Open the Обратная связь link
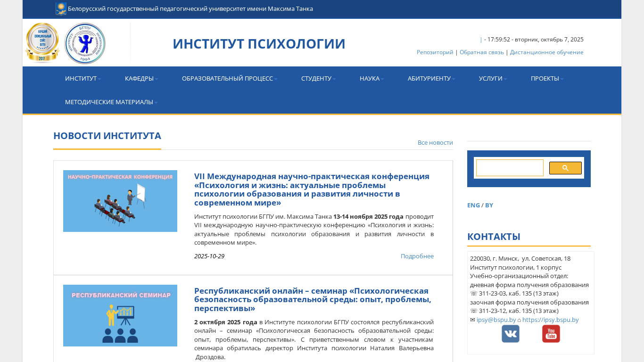 (x=482, y=52)
